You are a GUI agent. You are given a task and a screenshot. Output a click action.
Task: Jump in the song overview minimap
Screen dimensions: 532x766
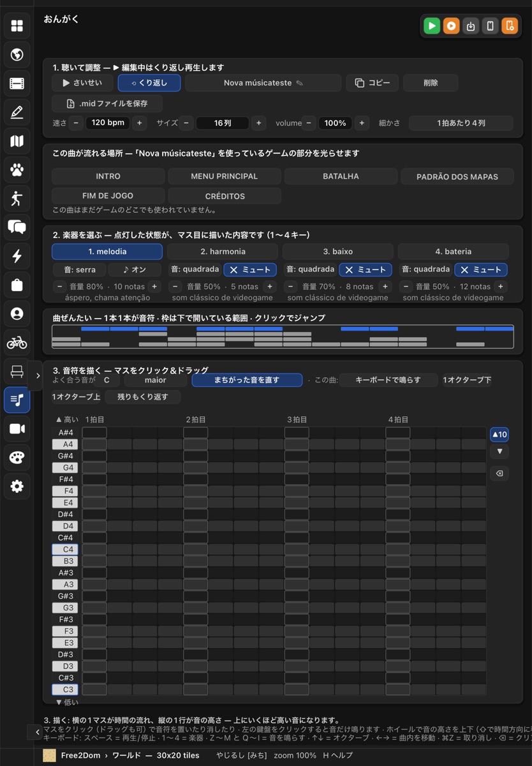[x=283, y=336]
